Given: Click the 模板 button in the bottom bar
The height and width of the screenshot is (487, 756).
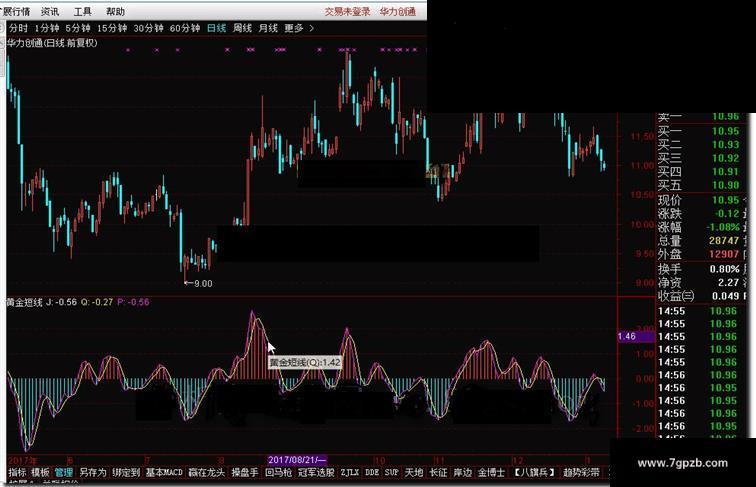Looking at the screenshot, I should pos(40,473).
